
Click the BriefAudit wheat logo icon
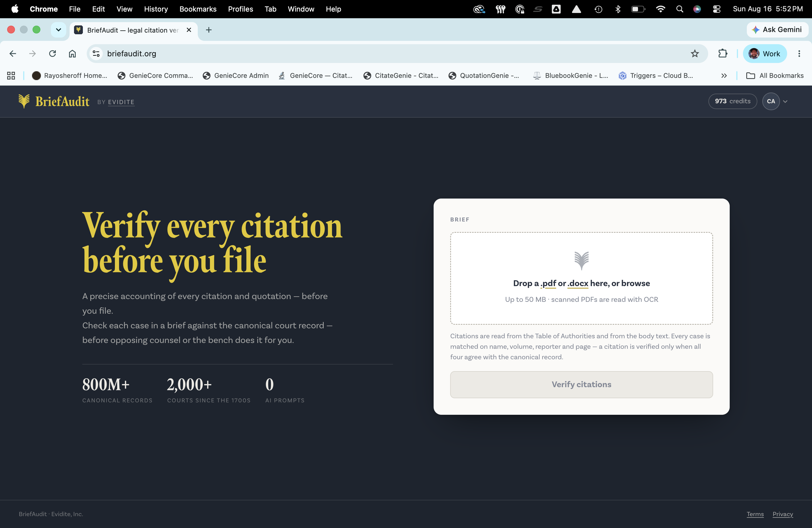click(x=24, y=101)
